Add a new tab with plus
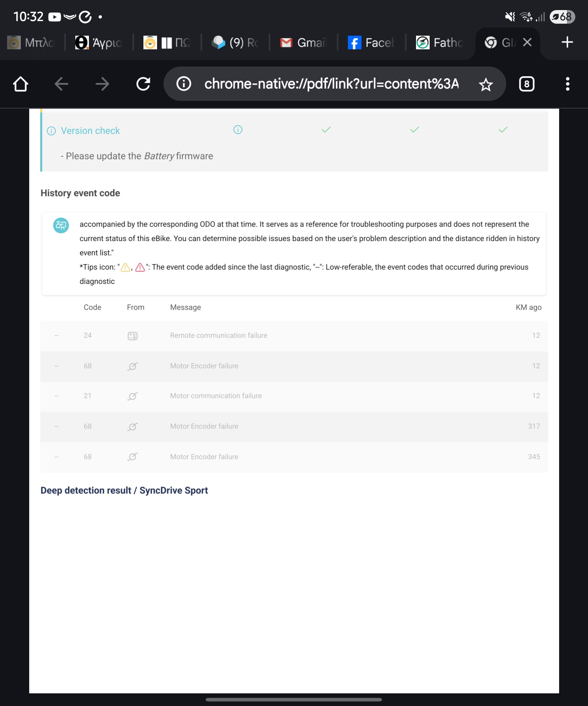This screenshot has height=706, width=588. coord(567,42)
